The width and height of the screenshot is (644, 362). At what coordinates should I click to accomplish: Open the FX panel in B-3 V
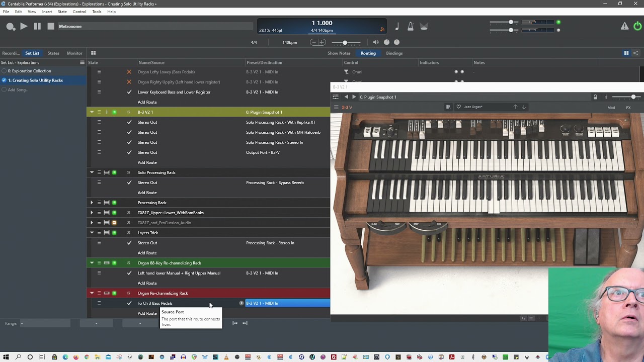click(x=628, y=107)
